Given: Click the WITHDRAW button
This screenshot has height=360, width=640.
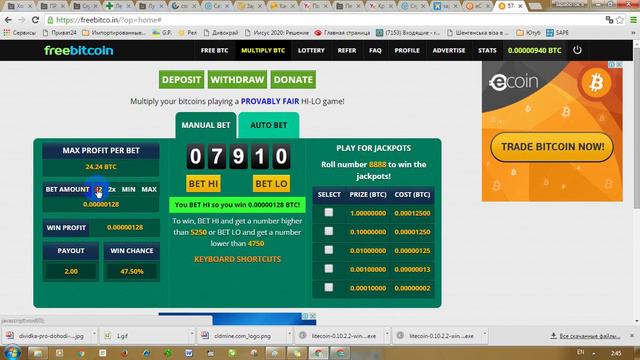Looking at the screenshot, I should (237, 80).
